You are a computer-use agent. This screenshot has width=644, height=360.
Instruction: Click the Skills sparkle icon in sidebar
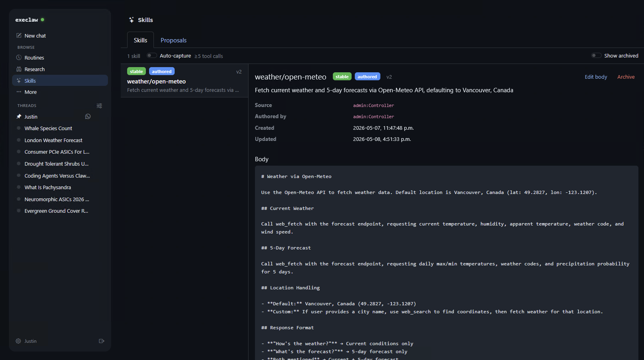19,80
